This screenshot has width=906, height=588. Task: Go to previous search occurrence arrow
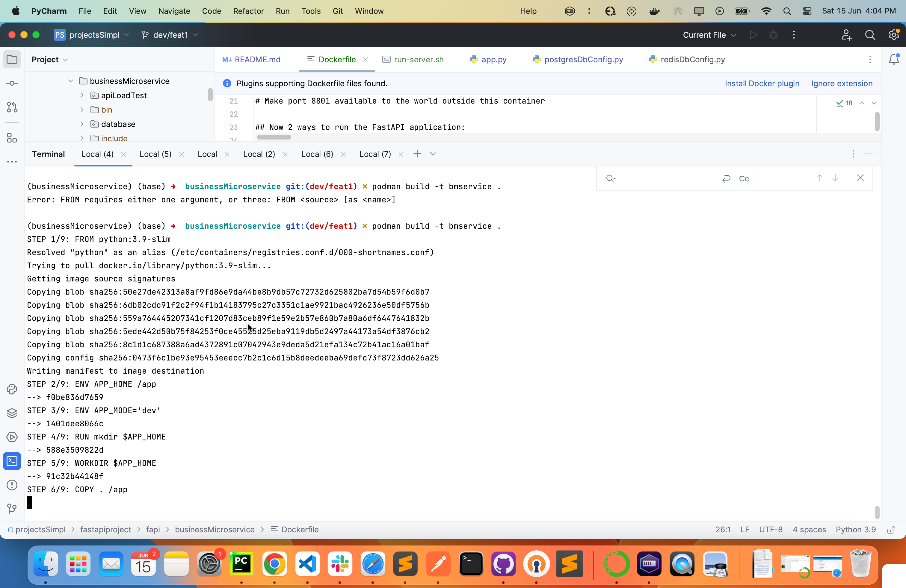[820, 178]
